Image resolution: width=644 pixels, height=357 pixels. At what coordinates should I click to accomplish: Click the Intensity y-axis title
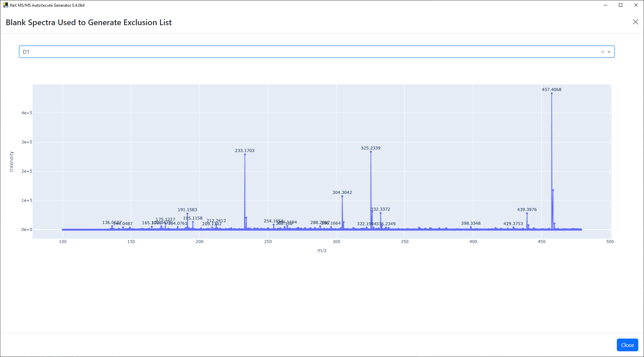tap(11, 162)
